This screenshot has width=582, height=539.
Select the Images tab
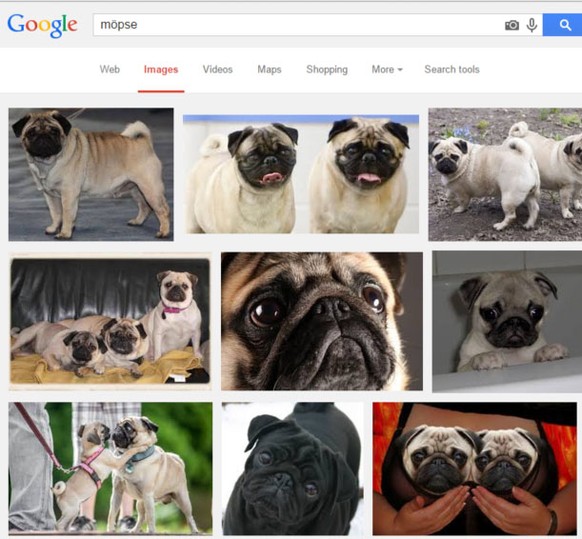coord(161,70)
